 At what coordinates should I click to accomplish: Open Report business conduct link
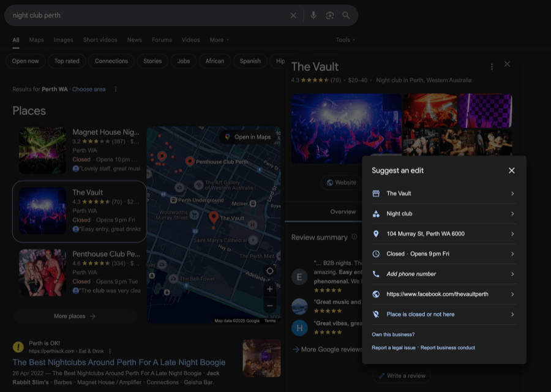448,348
